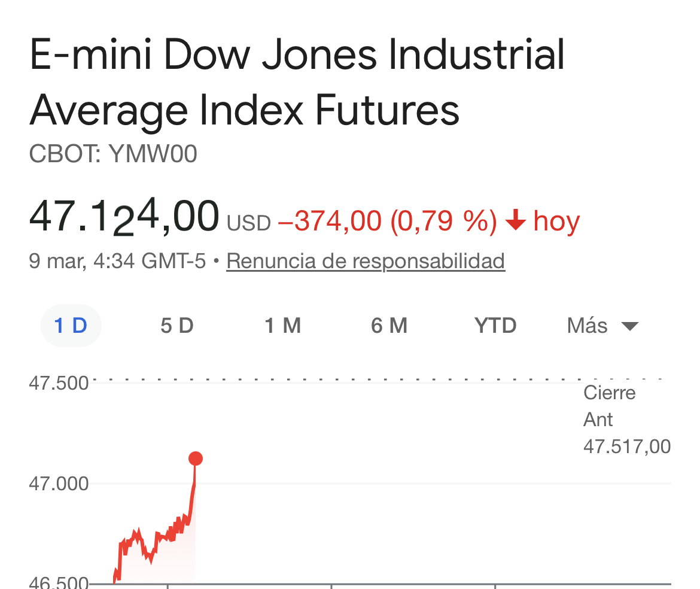This screenshot has width=700, height=589.
Task: Show the 1 M chart range
Action: (282, 326)
